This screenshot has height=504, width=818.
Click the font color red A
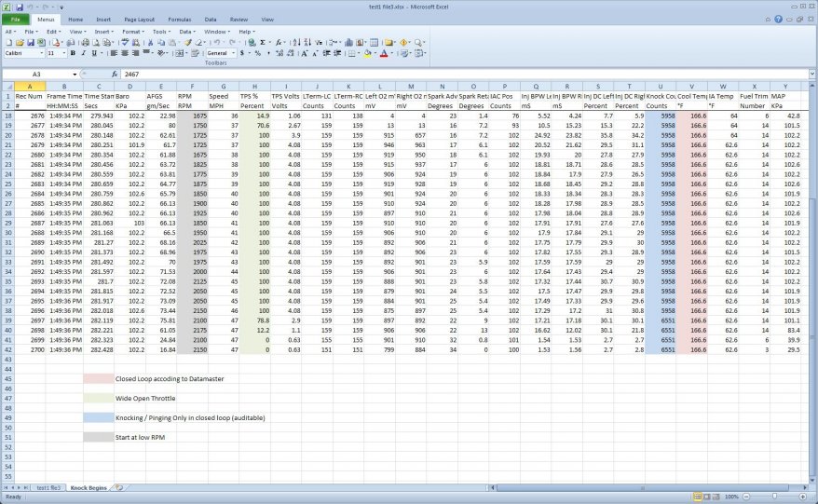point(384,53)
